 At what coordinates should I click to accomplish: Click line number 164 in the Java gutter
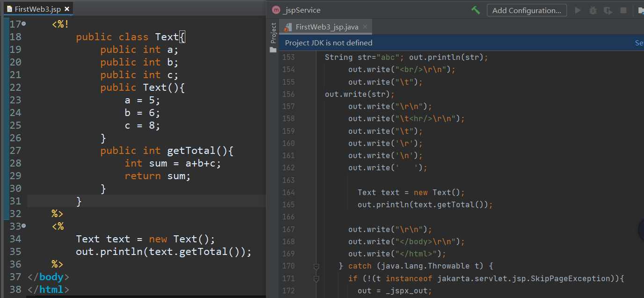[x=289, y=192]
